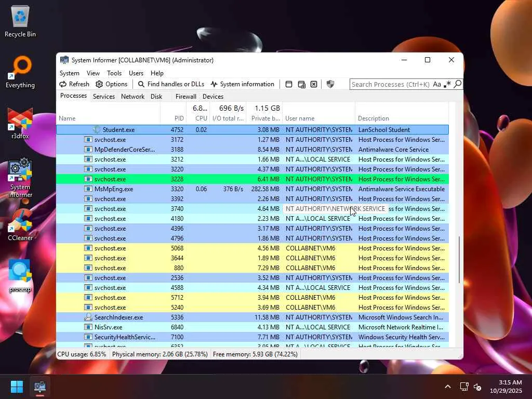Switch to the Devices tab

pos(213,97)
